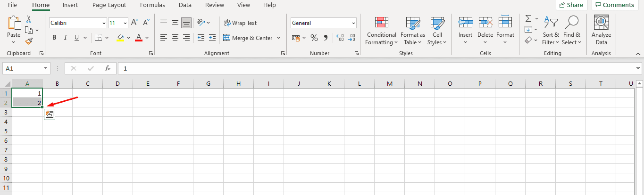Click the Insert Function fx icon
Image resolution: width=644 pixels, height=195 pixels.
[108, 68]
